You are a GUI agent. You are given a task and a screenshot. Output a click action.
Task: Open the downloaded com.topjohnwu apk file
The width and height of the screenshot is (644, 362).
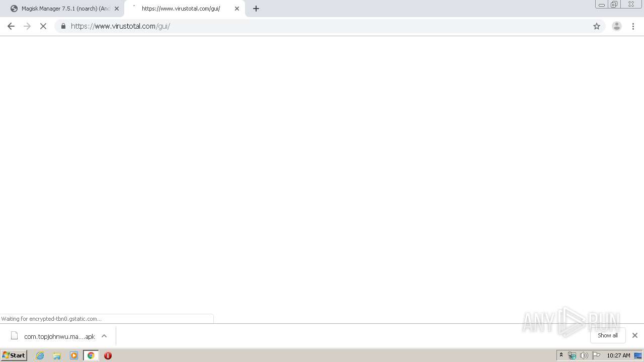tap(52, 336)
